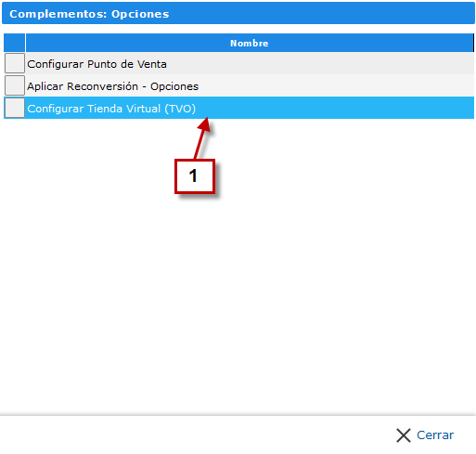The image size is (476, 454).
Task: Tick the selector box for Configurar Tienda Virtual (TVO)
Action: pyautogui.click(x=15, y=108)
